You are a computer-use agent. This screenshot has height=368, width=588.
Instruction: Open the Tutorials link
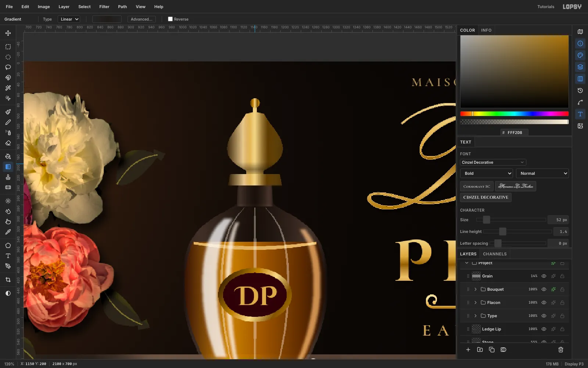[546, 7]
